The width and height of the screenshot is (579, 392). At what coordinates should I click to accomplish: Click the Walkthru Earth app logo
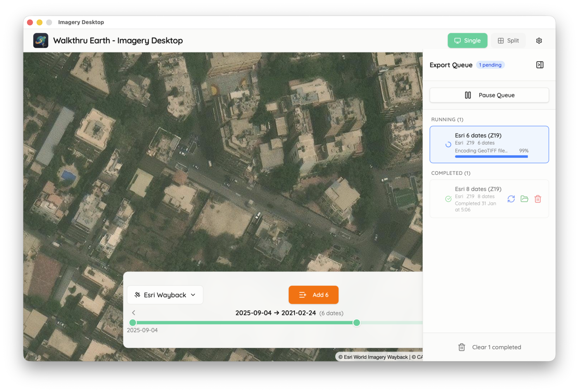point(41,40)
